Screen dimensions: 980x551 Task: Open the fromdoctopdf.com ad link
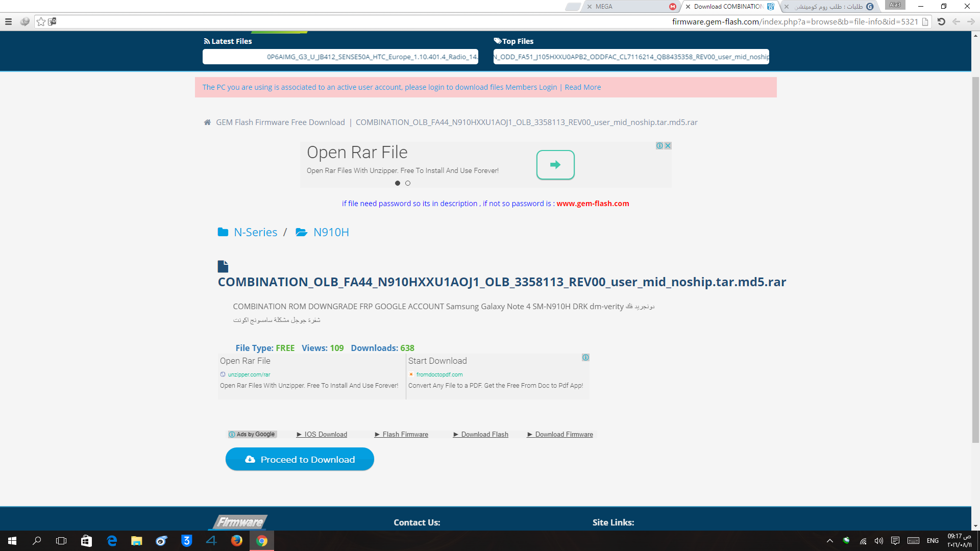pos(439,374)
